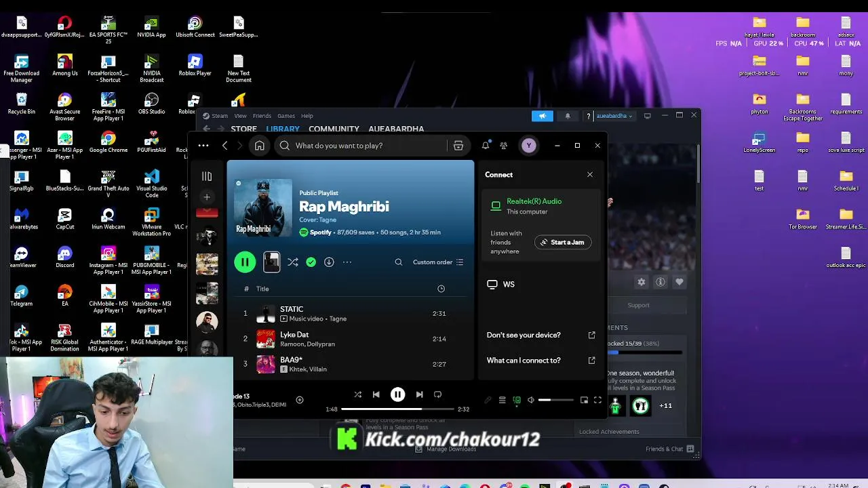This screenshot has height=488, width=868.
Task: Navigate back in Spotify
Action: (224, 146)
